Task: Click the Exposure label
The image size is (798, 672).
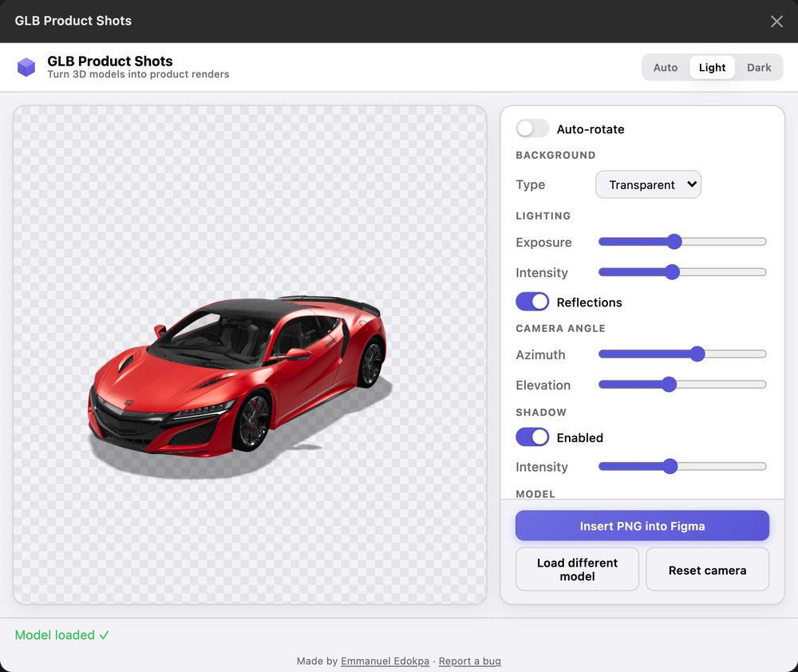Action: pos(543,242)
